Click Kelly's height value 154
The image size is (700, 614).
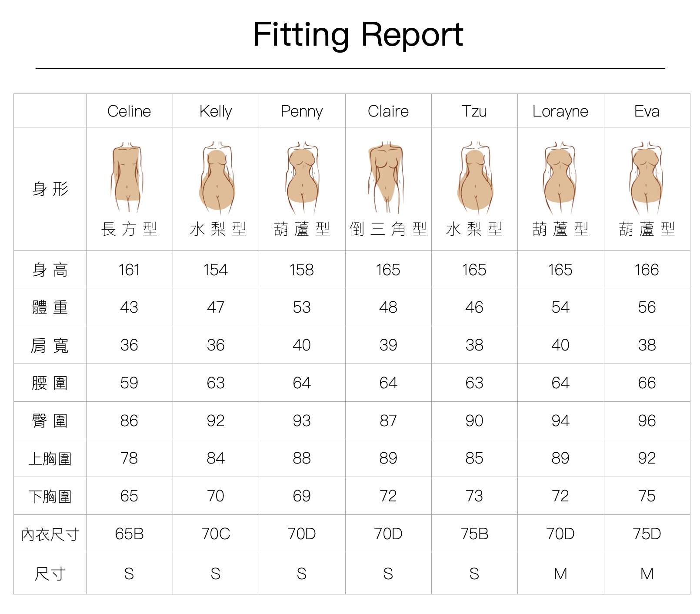pyautogui.click(x=215, y=270)
